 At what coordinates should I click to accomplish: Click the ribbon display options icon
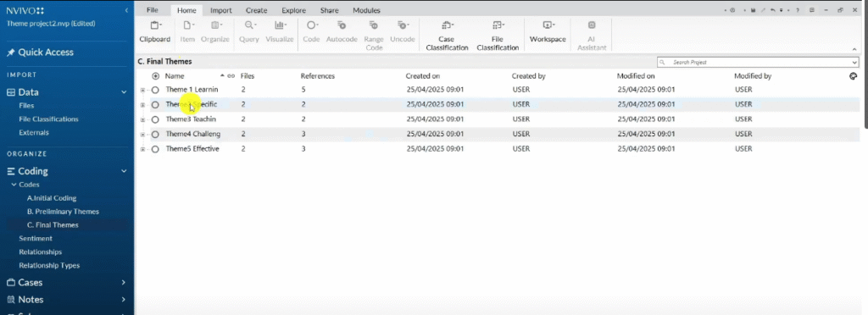[812, 10]
